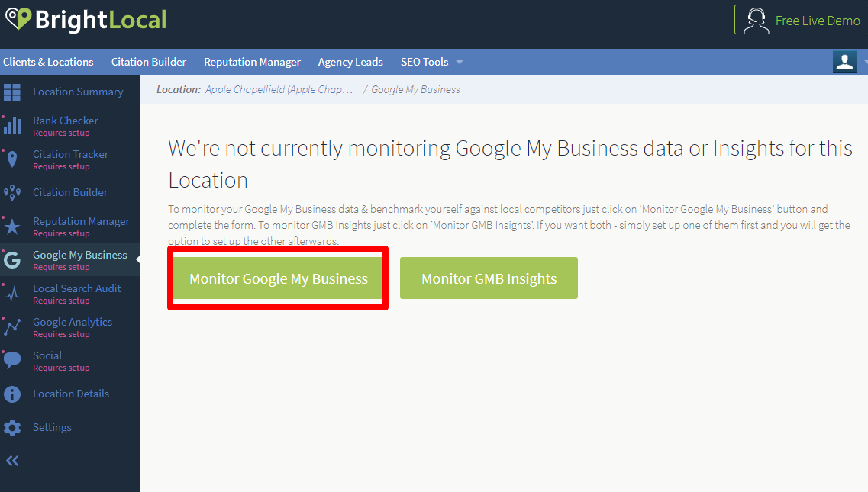Open Settings in sidebar
868x492 pixels.
[x=52, y=428]
